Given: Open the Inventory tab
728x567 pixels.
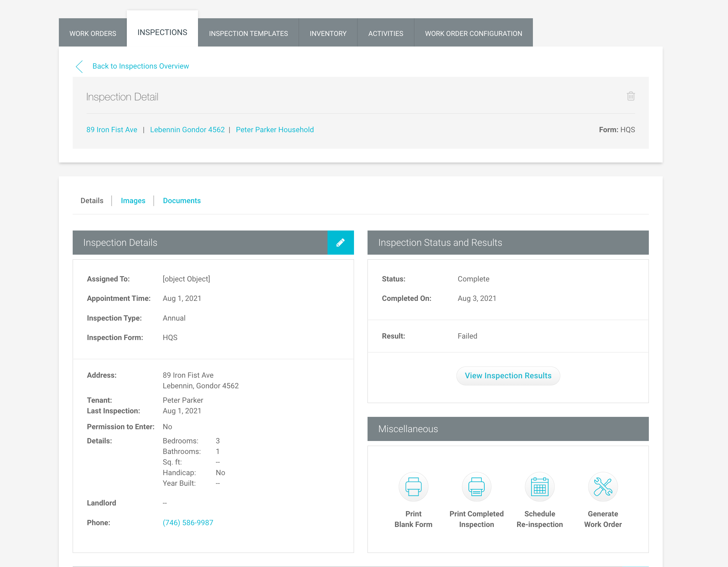Looking at the screenshot, I should point(328,33).
